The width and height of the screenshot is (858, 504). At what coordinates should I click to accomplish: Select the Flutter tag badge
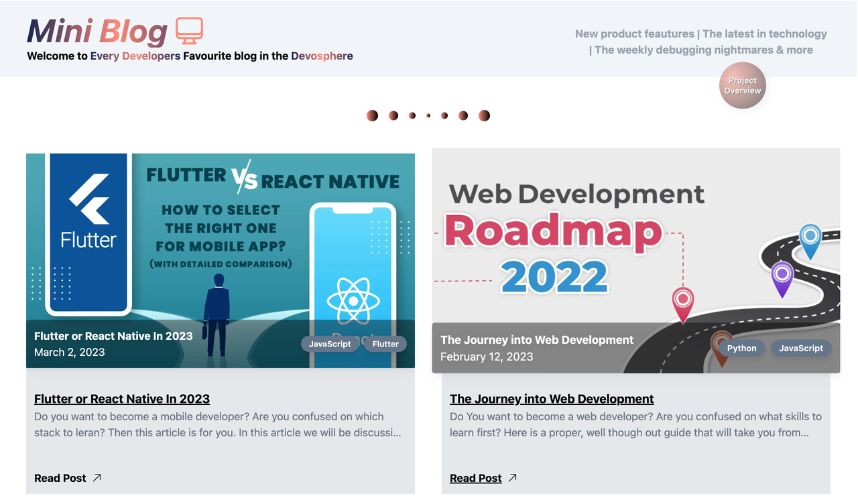(385, 344)
